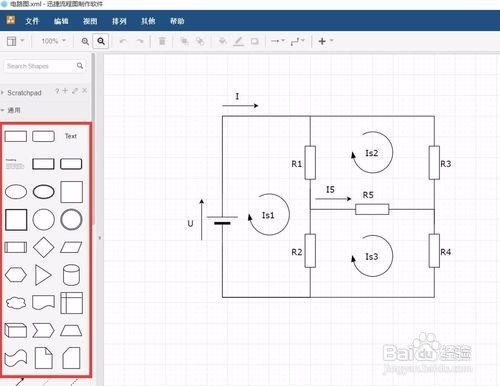Select the double circle shape

71,220
